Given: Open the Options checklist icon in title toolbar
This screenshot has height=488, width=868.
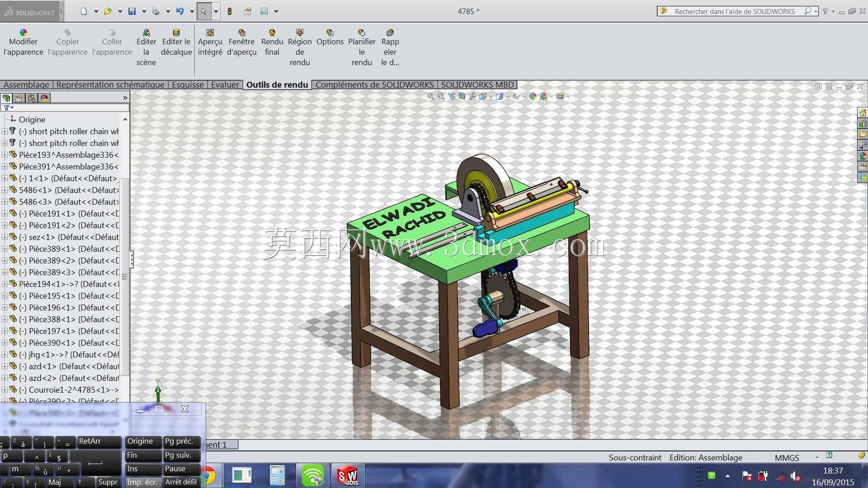Looking at the screenshot, I should (x=264, y=11).
